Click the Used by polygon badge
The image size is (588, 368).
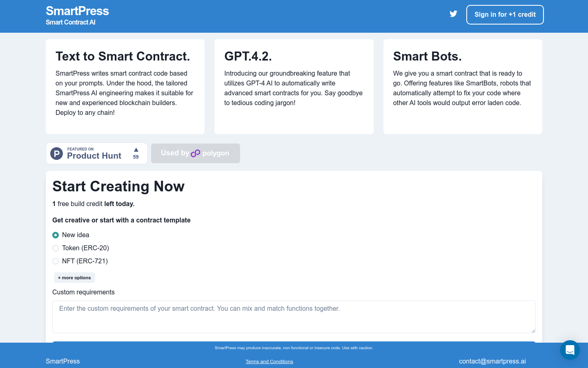[x=196, y=153]
